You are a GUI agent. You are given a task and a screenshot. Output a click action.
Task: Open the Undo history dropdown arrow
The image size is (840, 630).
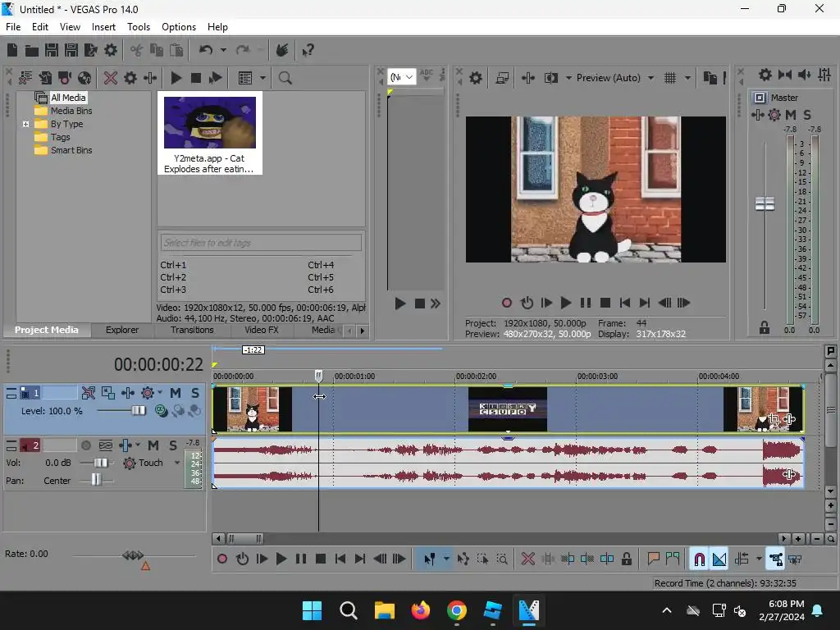(x=223, y=50)
